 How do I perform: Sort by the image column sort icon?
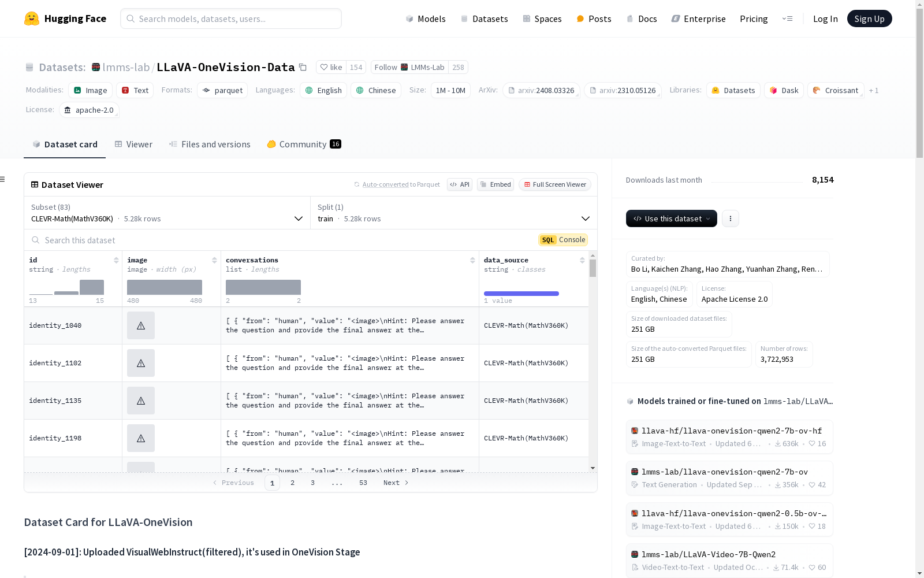tap(214, 260)
